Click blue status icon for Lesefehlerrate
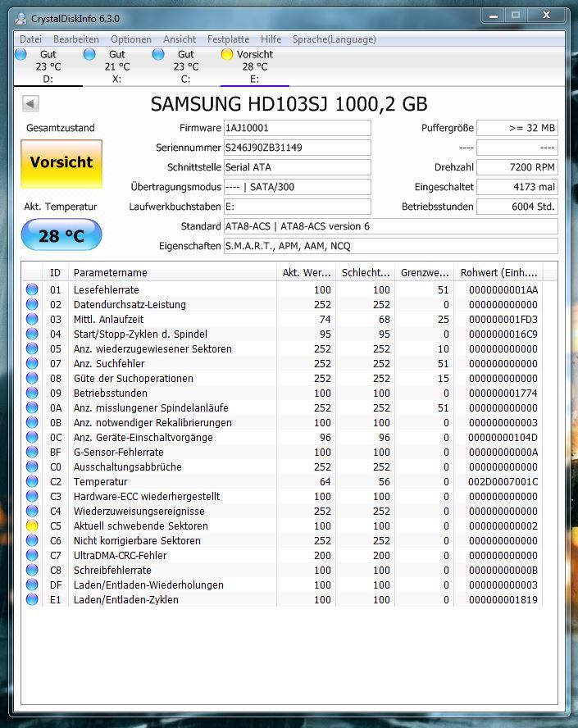Viewport: 578px width, 728px height. click(x=32, y=289)
